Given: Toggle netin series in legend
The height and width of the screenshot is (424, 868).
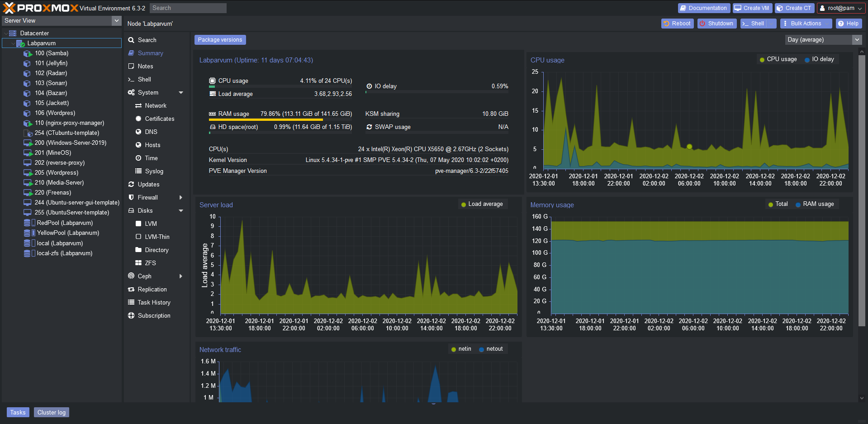Looking at the screenshot, I should click(x=461, y=349).
